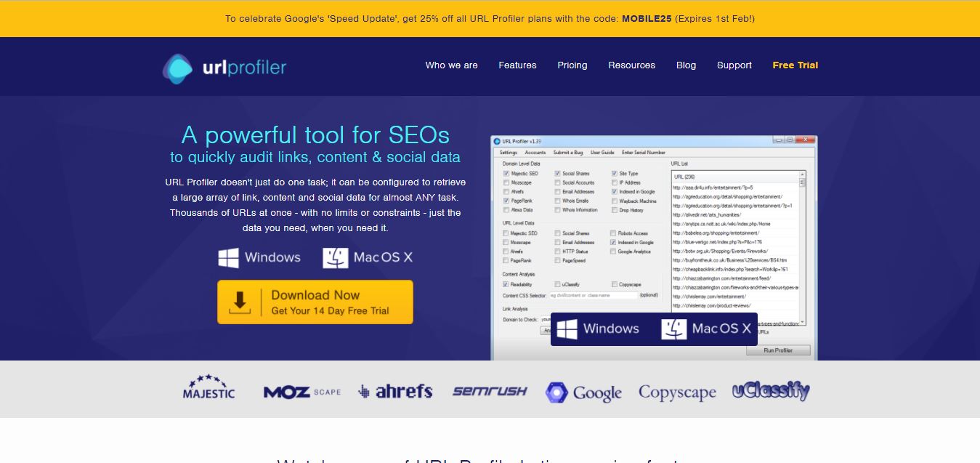Open the Free Trial link in the navbar

[795, 65]
